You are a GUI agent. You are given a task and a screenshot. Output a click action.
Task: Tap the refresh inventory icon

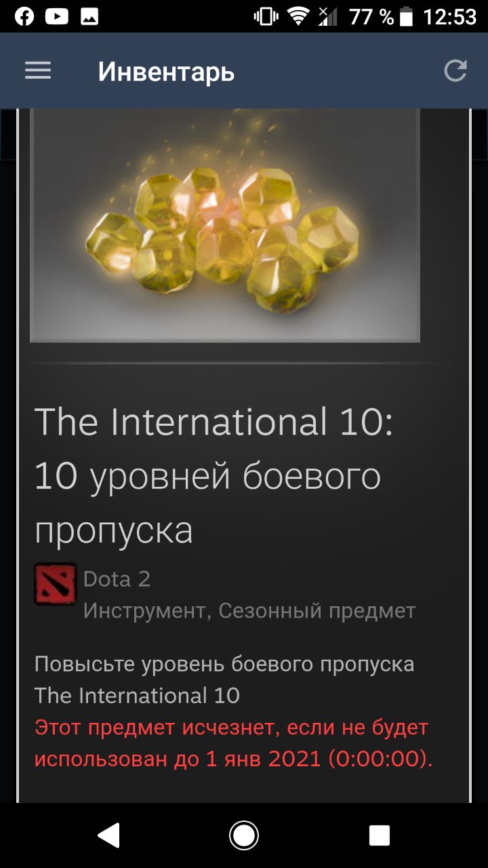(455, 71)
